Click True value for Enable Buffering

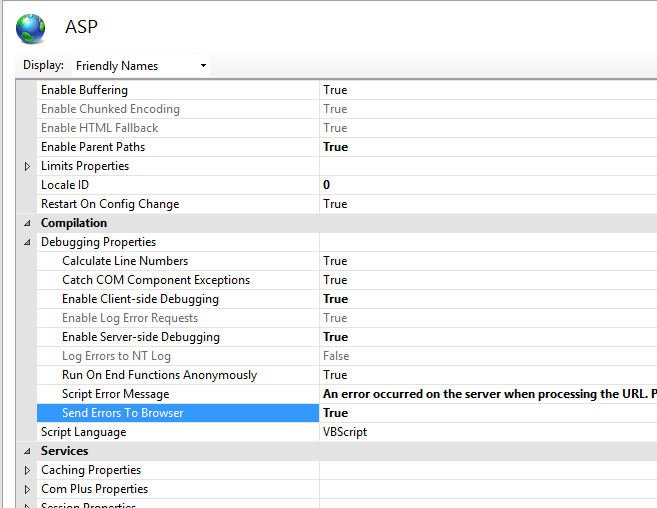tap(488, 90)
